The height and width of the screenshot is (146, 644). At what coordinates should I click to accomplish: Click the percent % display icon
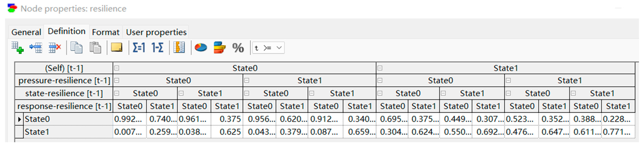(x=238, y=48)
